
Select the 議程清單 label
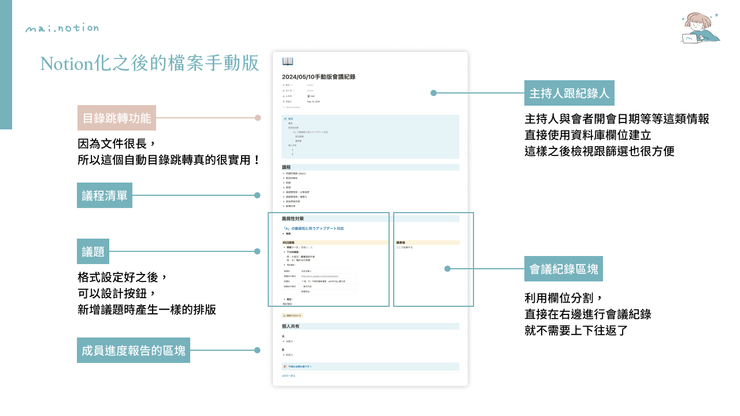tap(106, 195)
